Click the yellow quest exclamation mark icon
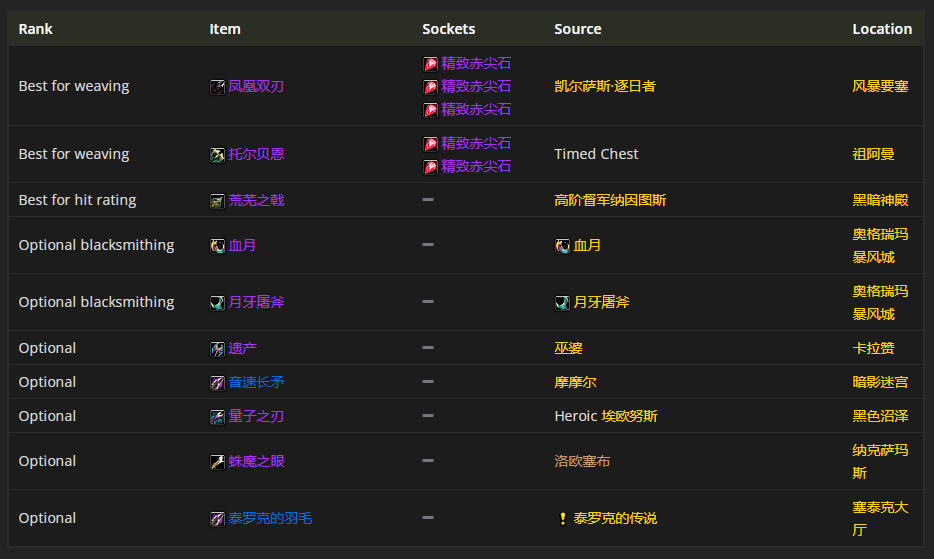This screenshot has height=559, width=934. click(x=562, y=519)
